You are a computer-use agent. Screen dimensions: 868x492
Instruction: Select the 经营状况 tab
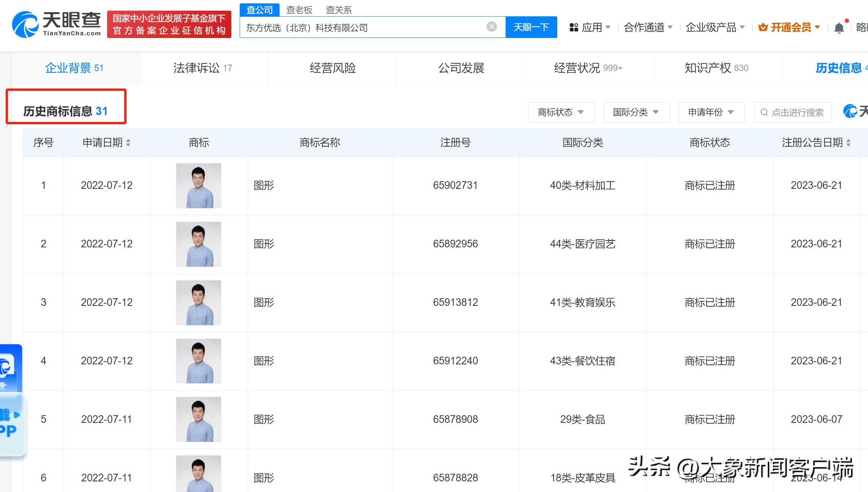[x=590, y=68]
